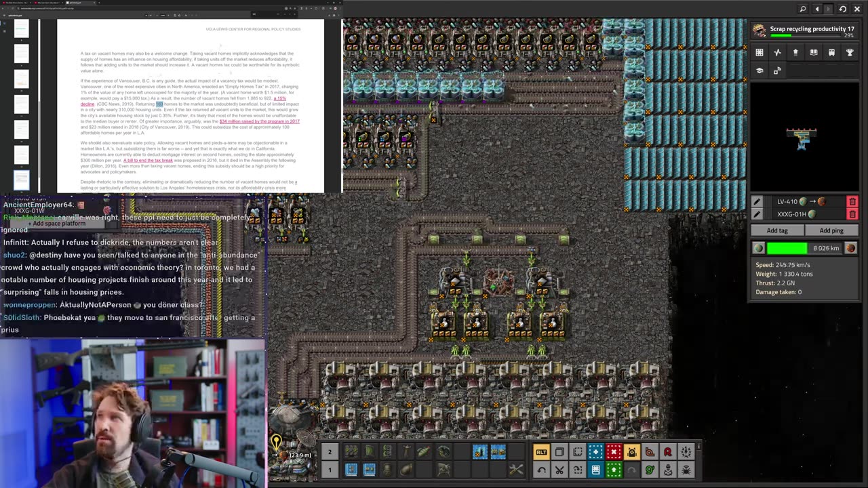Switch to the first browser tab

18,3
